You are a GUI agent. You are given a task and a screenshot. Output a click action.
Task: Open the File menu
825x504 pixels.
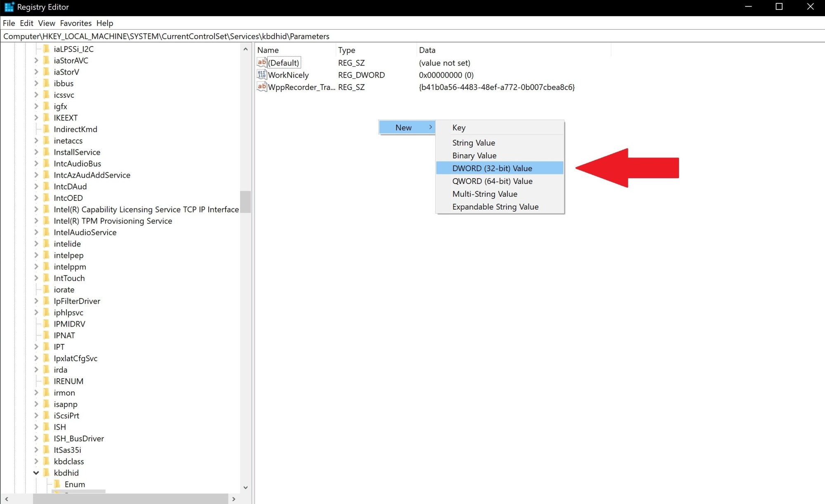(9, 23)
